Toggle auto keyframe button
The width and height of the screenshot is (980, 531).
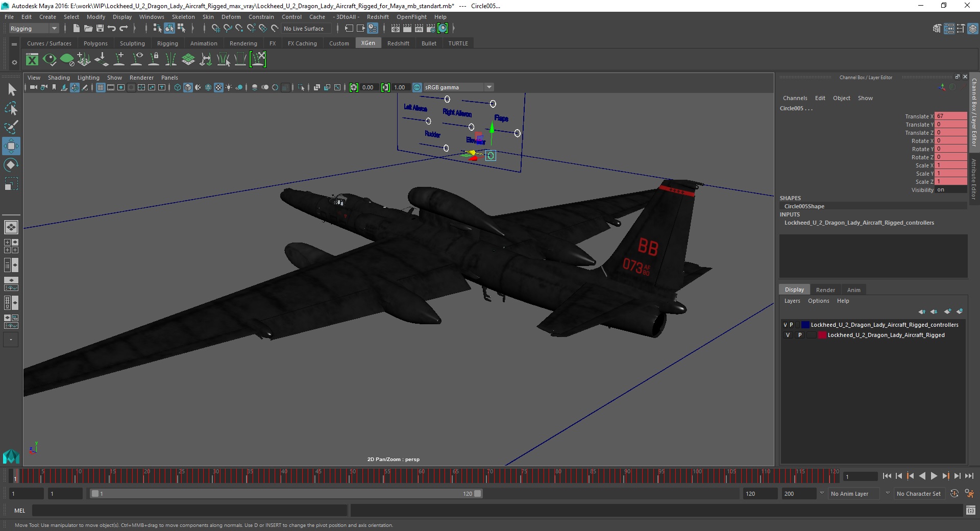click(x=954, y=494)
